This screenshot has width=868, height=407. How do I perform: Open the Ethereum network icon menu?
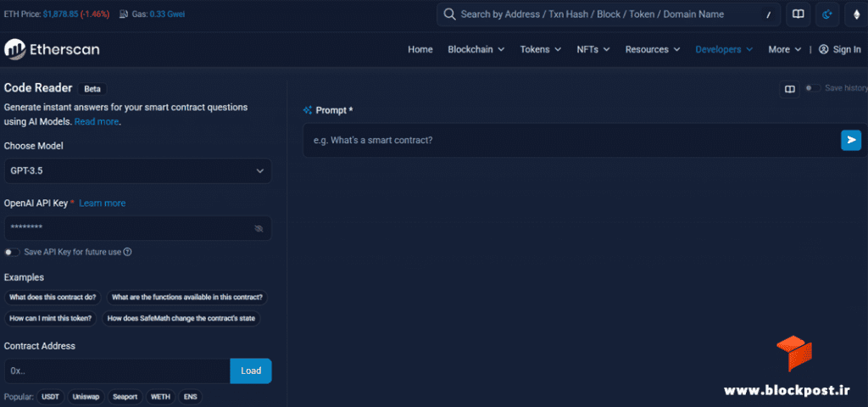[x=856, y=14]
